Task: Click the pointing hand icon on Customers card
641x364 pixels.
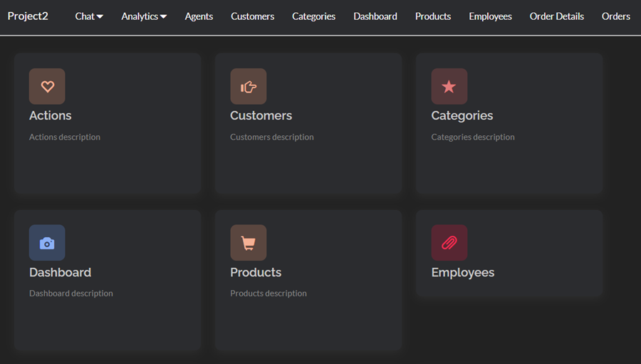Action: (248, 86)
